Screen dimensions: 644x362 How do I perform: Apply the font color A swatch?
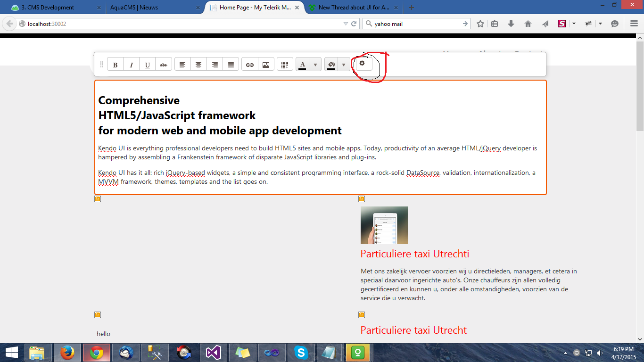(303, 65)
